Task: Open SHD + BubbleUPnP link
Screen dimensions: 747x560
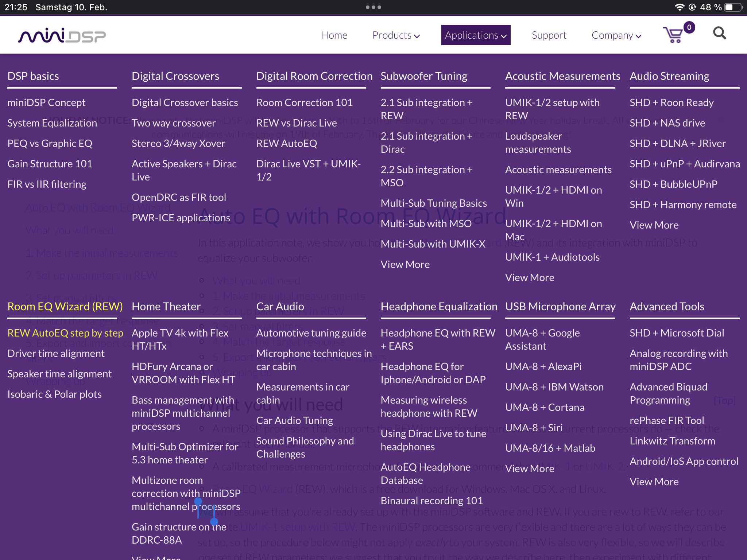Action: click(673, 184)
